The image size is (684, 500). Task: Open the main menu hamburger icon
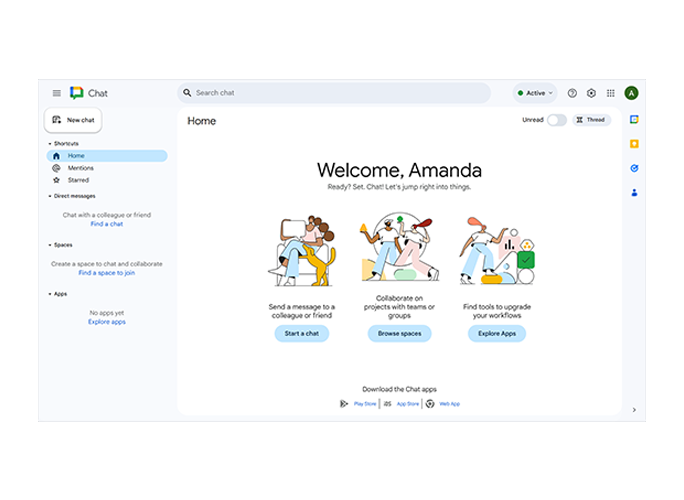(x=56, y=93)
